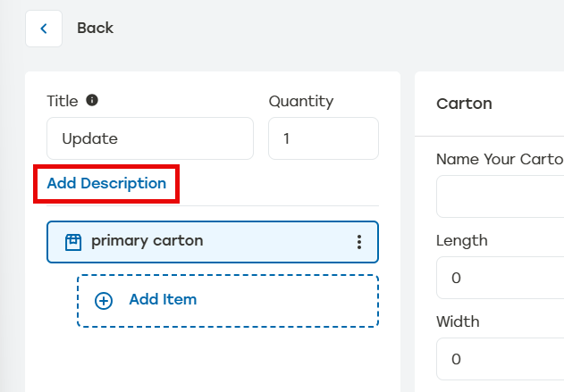
Task: Click the Name Your Carton text box
Action: [501, 196]
